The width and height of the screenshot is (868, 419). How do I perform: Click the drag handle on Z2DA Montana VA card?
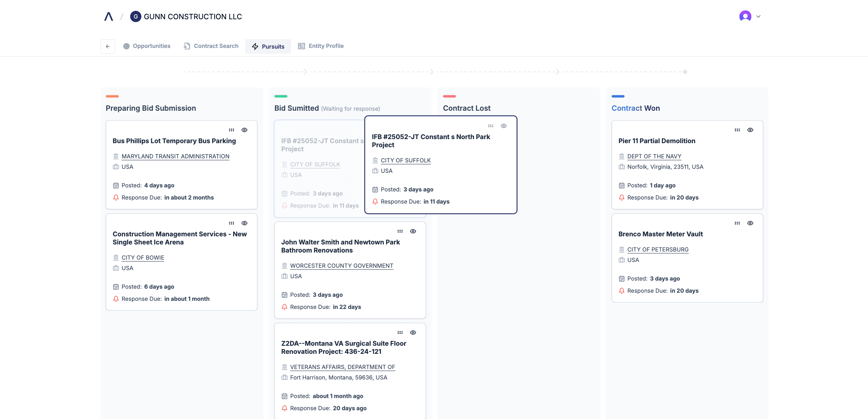(400, 333)
